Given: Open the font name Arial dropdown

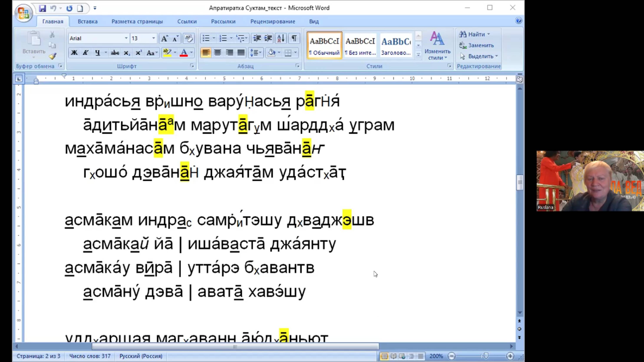Looking at the screenshot, I should tap(126, 38).
